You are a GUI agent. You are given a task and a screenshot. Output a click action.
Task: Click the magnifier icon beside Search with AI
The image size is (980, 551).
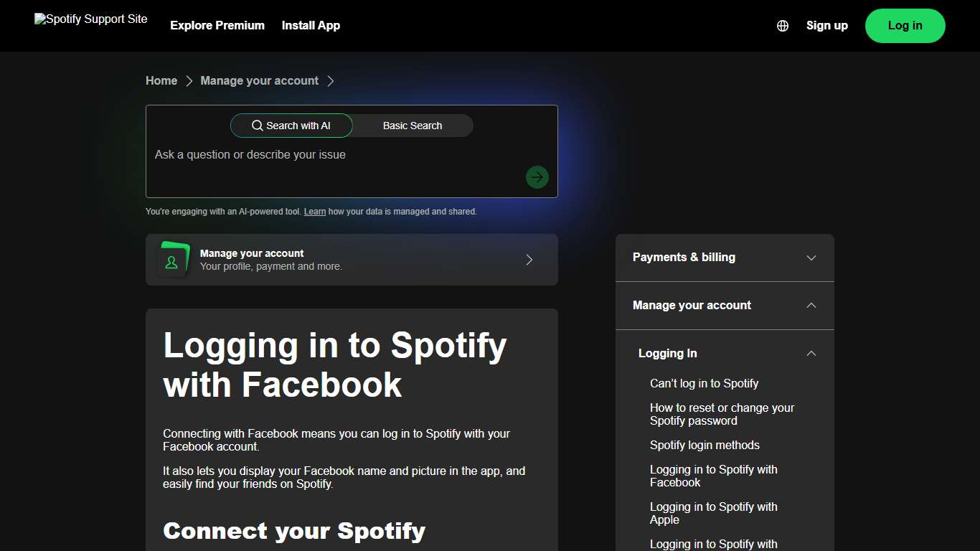point(258,126)
